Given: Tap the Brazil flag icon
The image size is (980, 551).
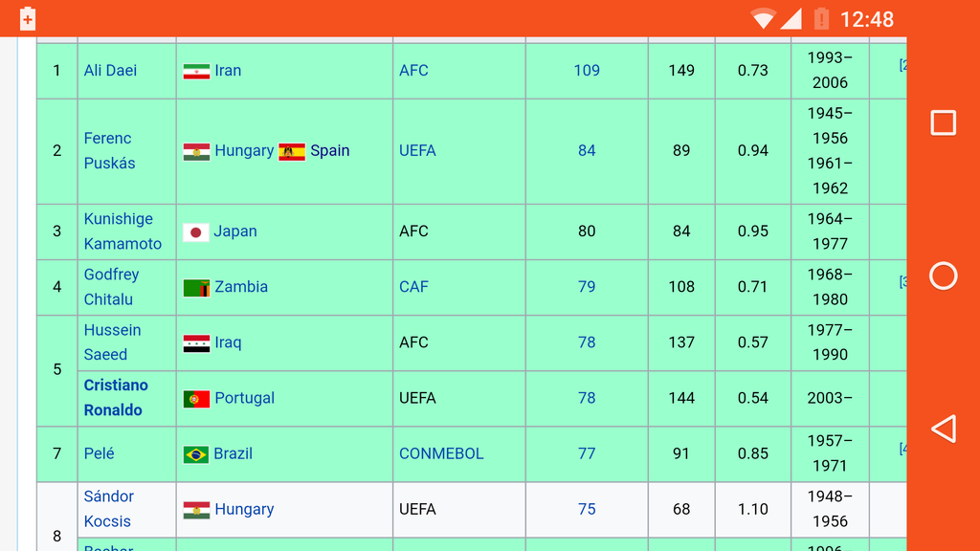Looking at the screenshot, I should [x=195, y=454].
